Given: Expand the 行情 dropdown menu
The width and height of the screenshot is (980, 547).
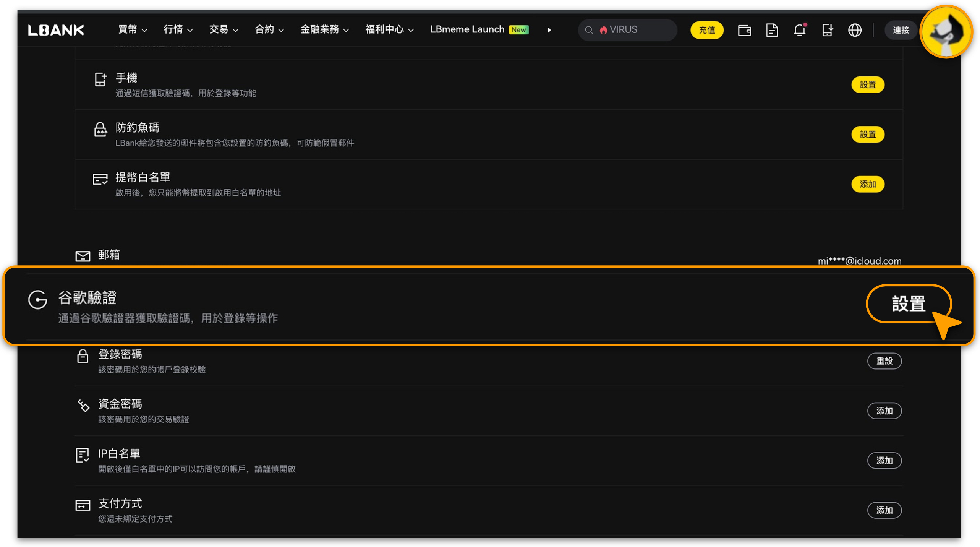Looking at the screenshot, I should point(178,29).
